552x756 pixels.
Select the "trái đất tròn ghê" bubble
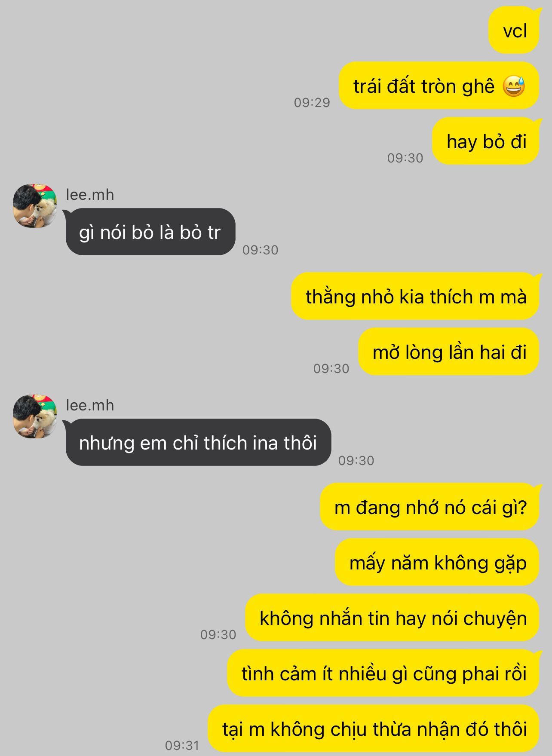(439, 86)
